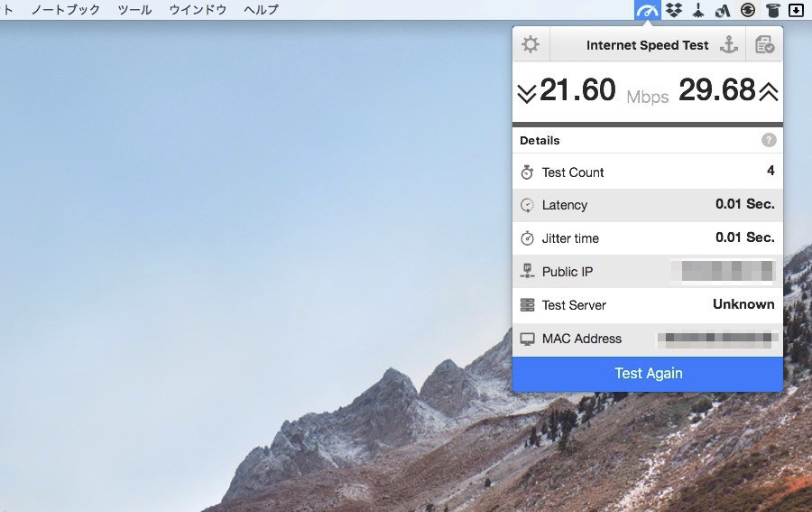Image resolution: width=812 pixels, height=512 pixels.
Task: Click the download arrow menu bar icon
Action: point(796,10)
